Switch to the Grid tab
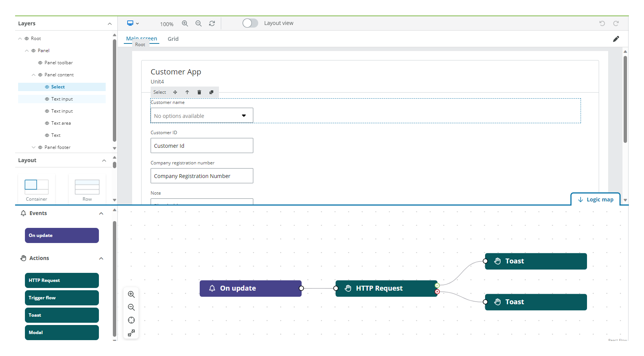This screenshot has height=356, width=644. click(x=173, y=39)
